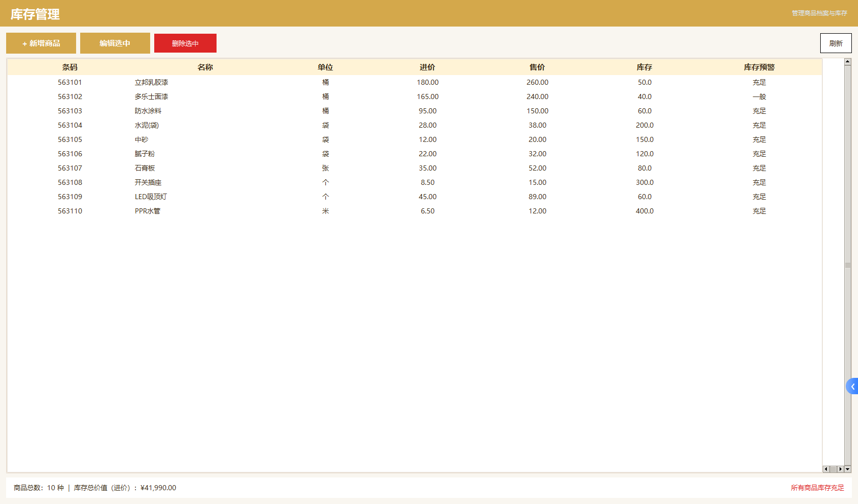858x504 pixels.
Task: Click the 新增商品 button
Action: 41,43
